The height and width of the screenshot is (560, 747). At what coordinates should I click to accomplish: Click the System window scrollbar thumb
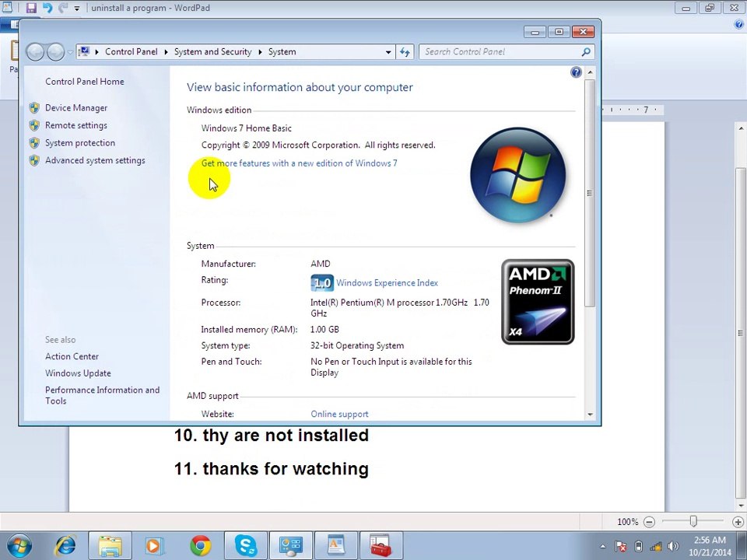click(591, 193)
